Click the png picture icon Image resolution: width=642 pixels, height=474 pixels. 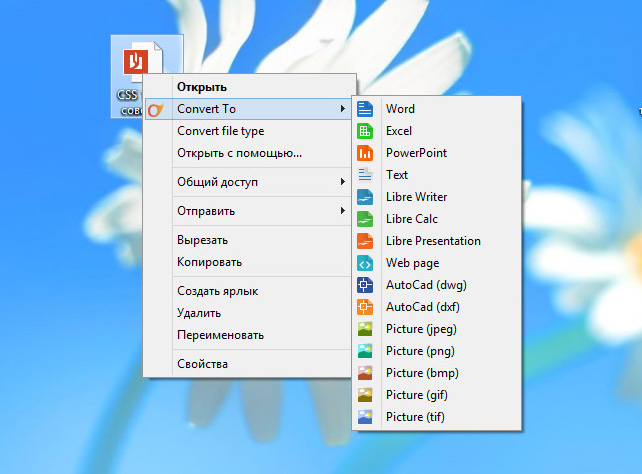click(365, 351)
